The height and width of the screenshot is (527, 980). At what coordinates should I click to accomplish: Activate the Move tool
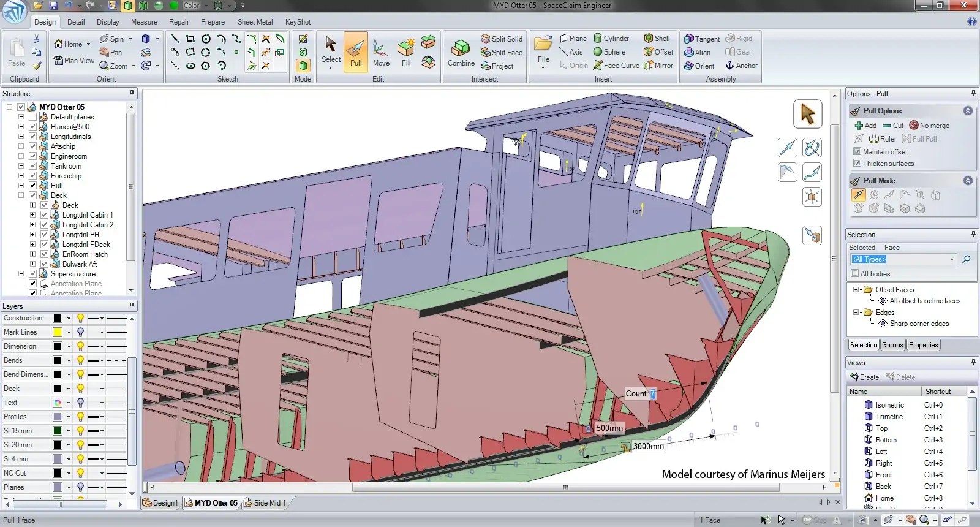click(x=381, y=52)
